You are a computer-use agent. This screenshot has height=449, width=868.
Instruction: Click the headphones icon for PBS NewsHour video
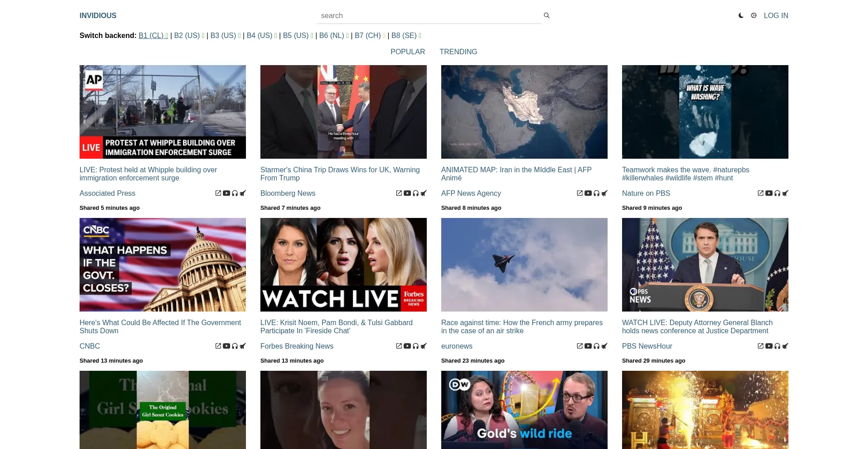pyautogui.click(x=777, y=346)
